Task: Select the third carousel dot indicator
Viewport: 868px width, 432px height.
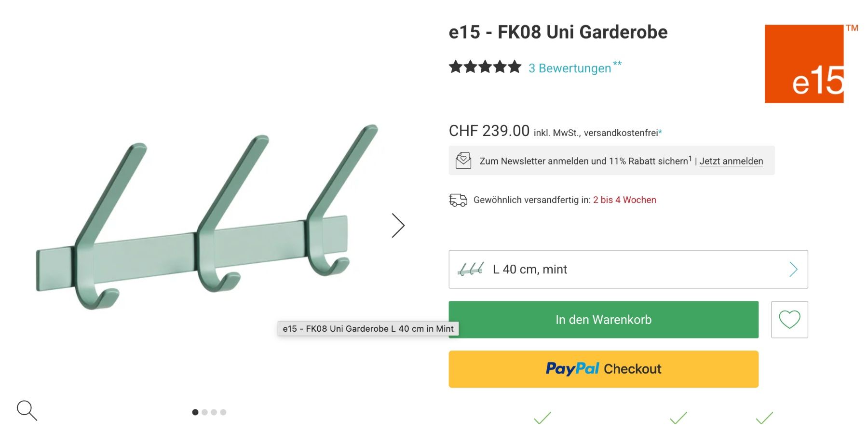Action: click(x=214, y=412)
